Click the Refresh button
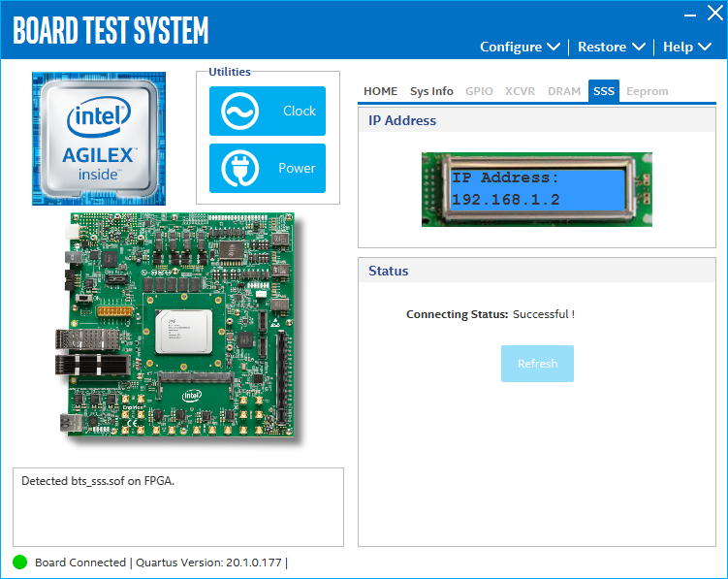The width and height of the screenshot is (728, 579). click(x=537, y=364)
